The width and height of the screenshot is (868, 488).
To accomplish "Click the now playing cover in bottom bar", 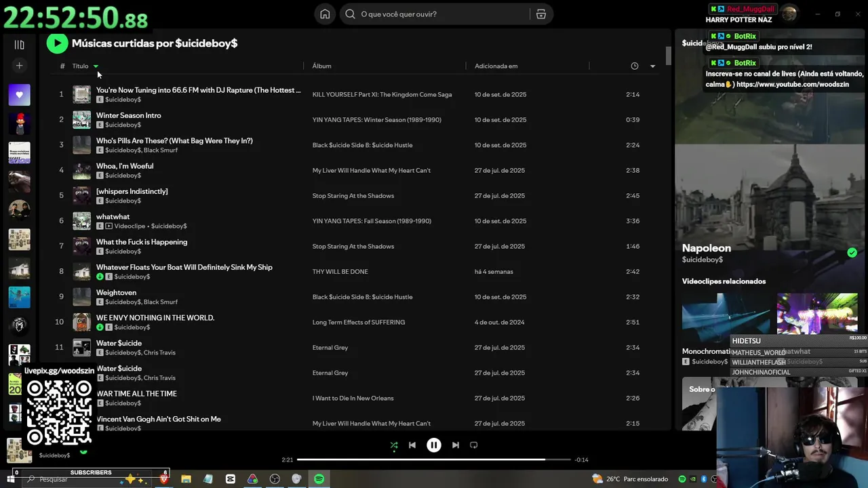I will coord(19,450).
